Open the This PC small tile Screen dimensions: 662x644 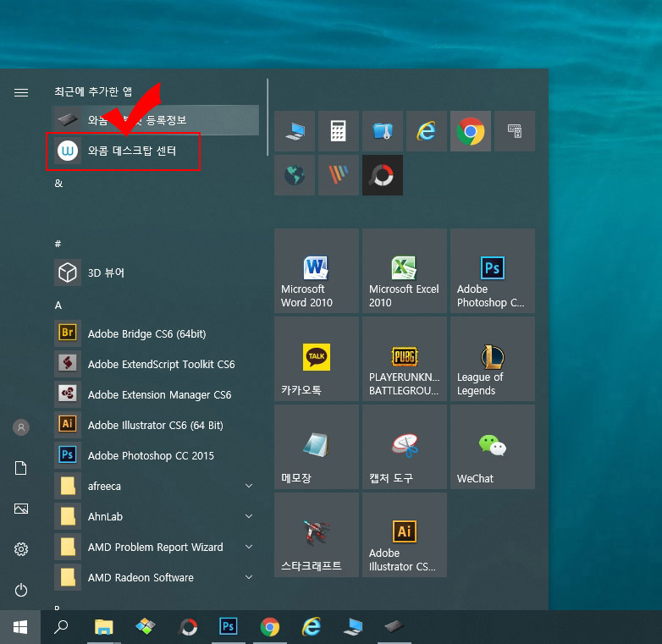pyautogui.click(x=295, y=131)
